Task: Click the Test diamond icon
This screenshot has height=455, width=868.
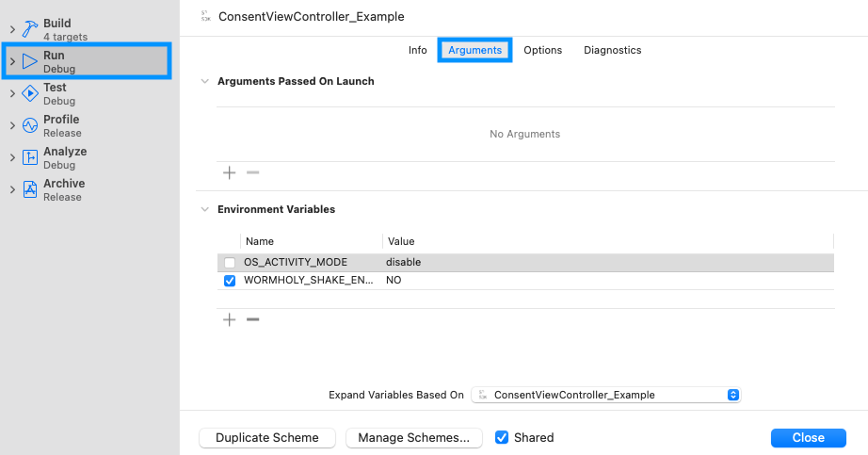Action: (30, 93)
